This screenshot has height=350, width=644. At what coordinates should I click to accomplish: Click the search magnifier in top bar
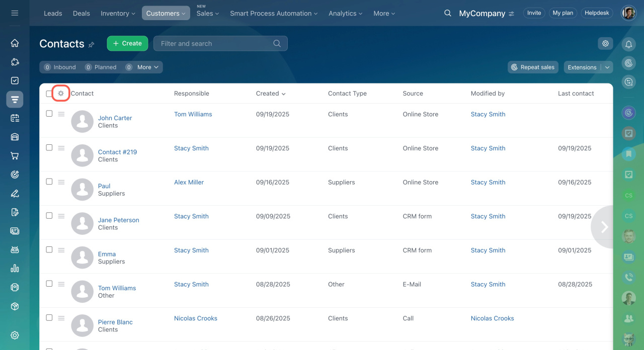[x=448, y=13]
